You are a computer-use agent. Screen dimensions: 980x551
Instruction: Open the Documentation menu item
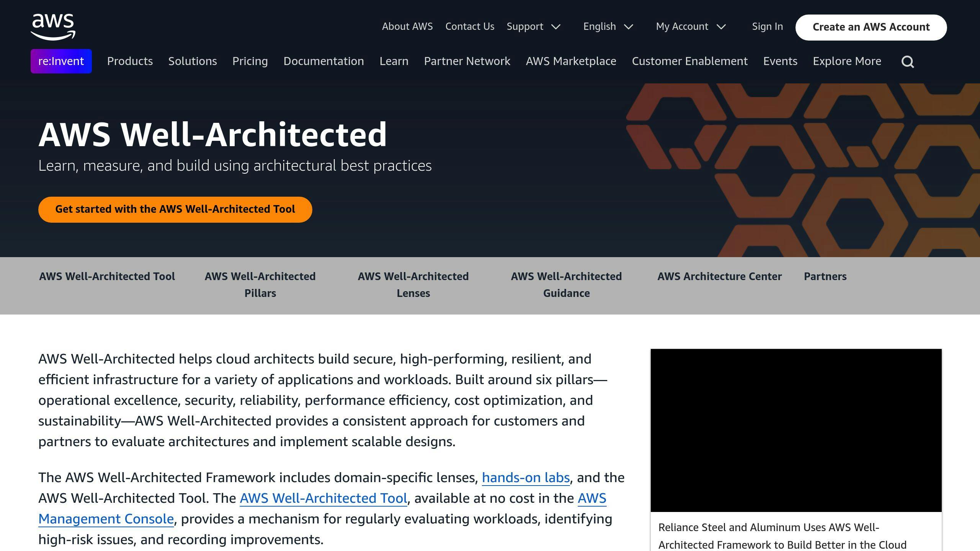[323, 61]
